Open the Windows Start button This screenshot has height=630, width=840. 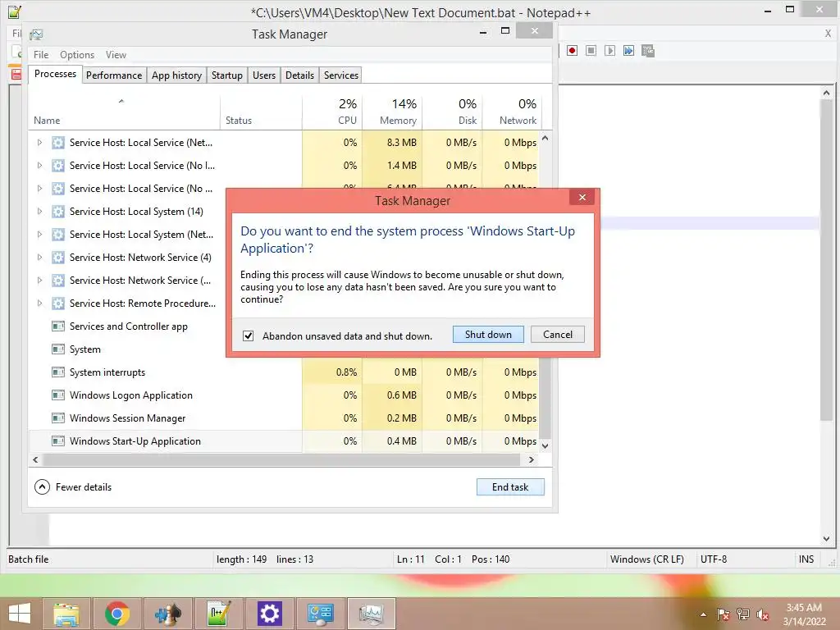click(20, 614)
